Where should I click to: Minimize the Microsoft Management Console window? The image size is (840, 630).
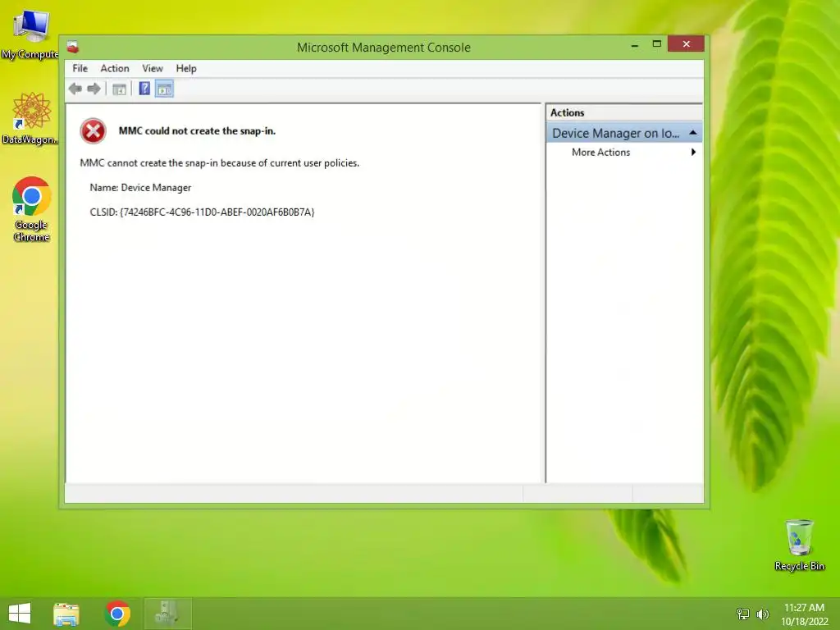pyautogui.click(x=635, y=45)
